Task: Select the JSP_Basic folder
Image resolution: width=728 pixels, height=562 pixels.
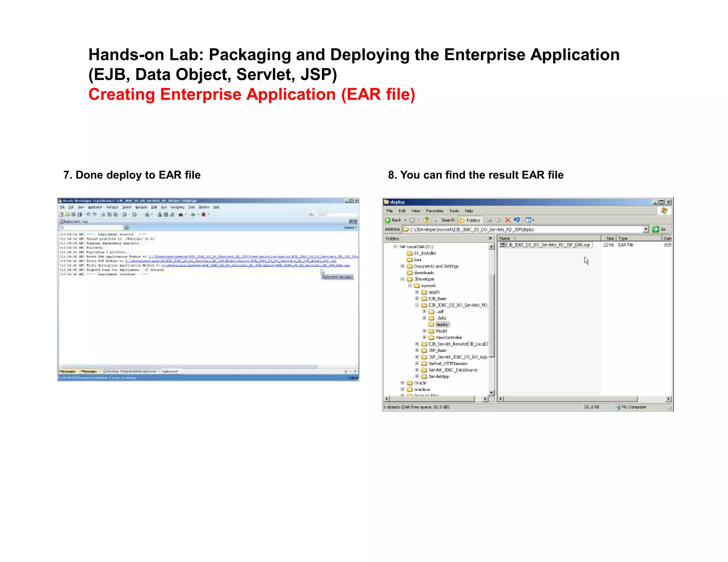Action: [x=434, y=351]
